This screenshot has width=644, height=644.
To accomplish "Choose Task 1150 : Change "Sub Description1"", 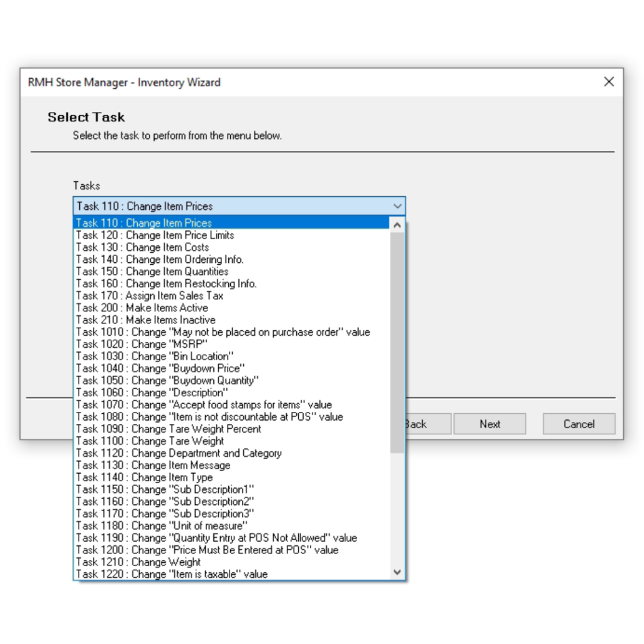I will 231,489.
